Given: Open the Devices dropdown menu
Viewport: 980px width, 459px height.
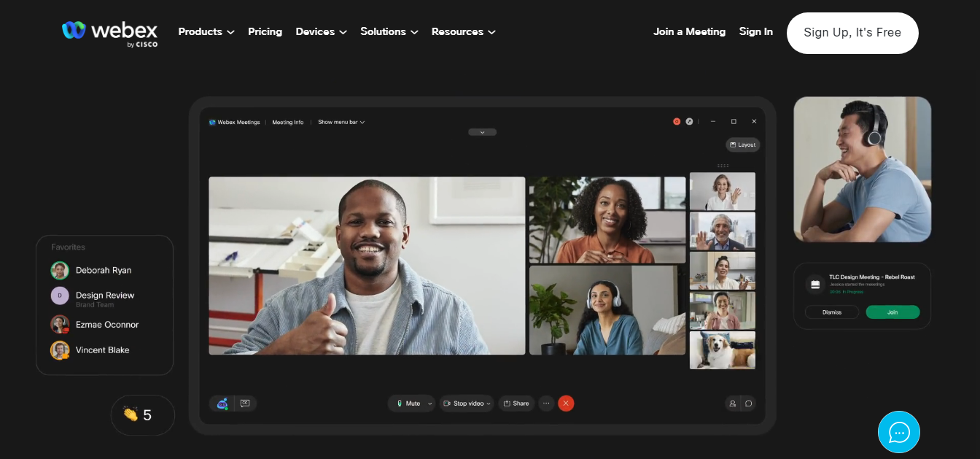Looking at the screenshot, I should 322,31.
